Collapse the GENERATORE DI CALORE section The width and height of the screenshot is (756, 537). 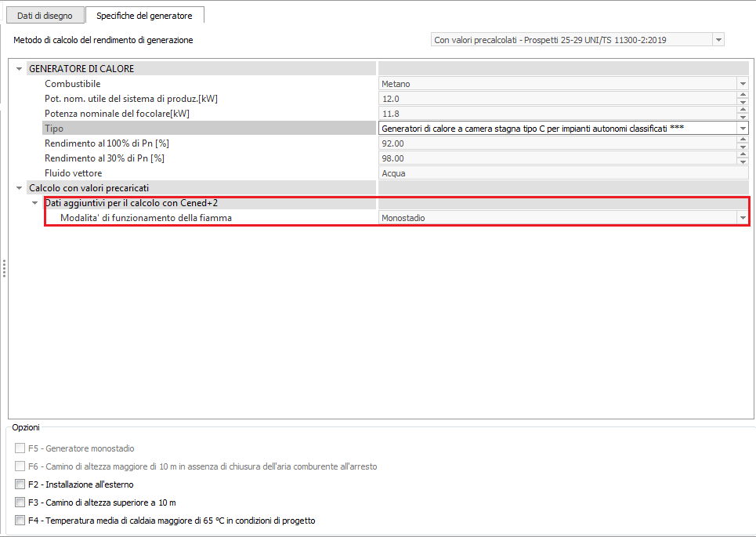[x=20, y=69]
